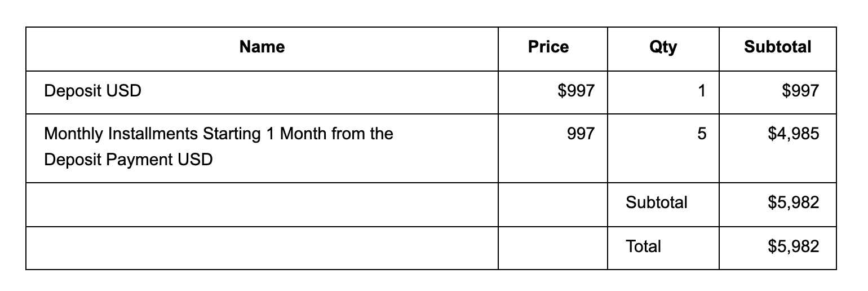Viewport: 868px width, 291px height.
Task: Select the empty Price cell in the Total row
Action: 552,248
